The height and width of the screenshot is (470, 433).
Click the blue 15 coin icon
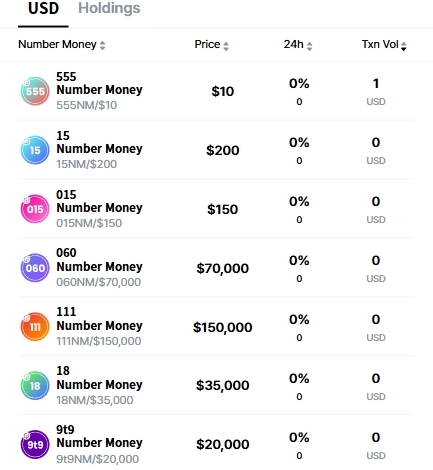point(35,150)
